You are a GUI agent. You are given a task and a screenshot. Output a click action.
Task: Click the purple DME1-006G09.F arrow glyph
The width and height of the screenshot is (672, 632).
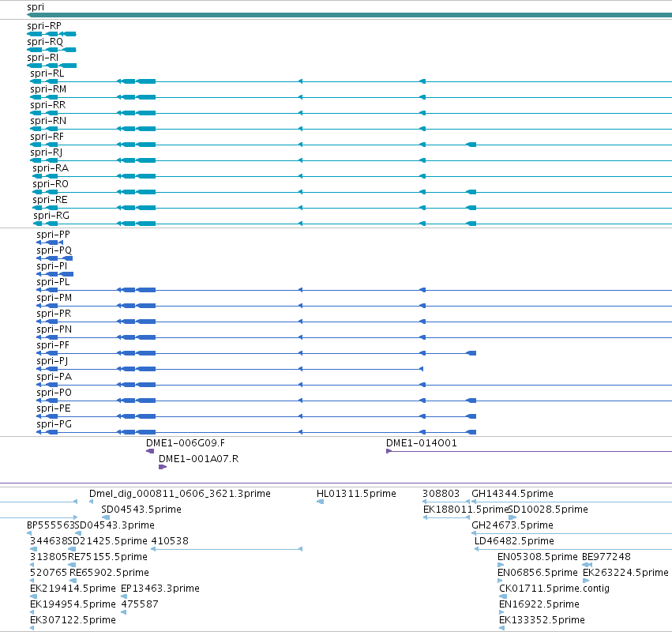click(150, 451)
